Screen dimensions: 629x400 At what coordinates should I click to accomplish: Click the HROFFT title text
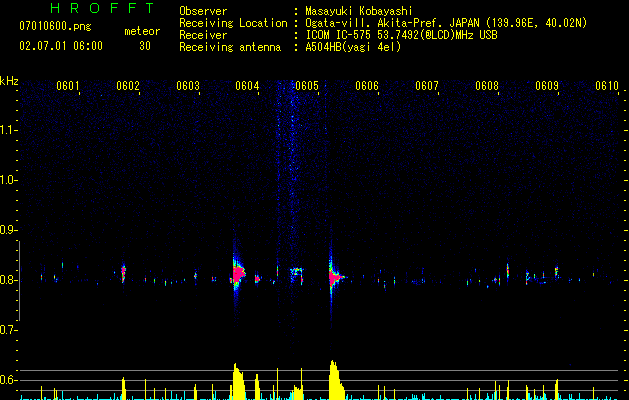(103, 8)
